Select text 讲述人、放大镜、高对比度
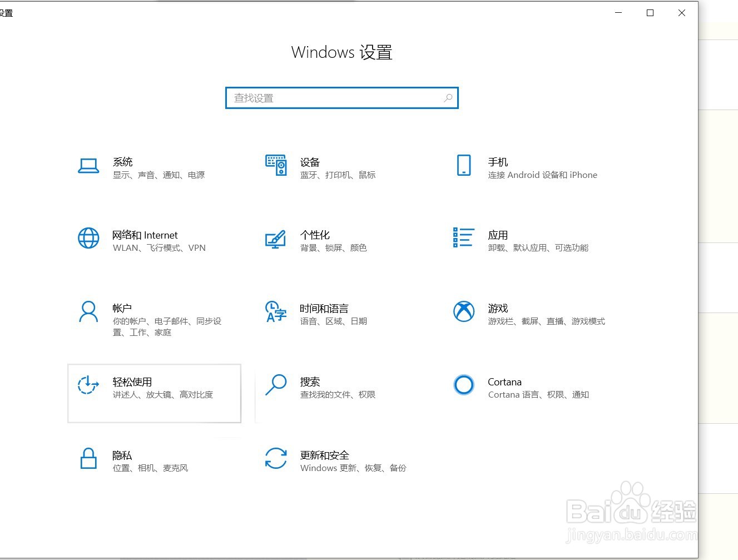 coord(163,395)
